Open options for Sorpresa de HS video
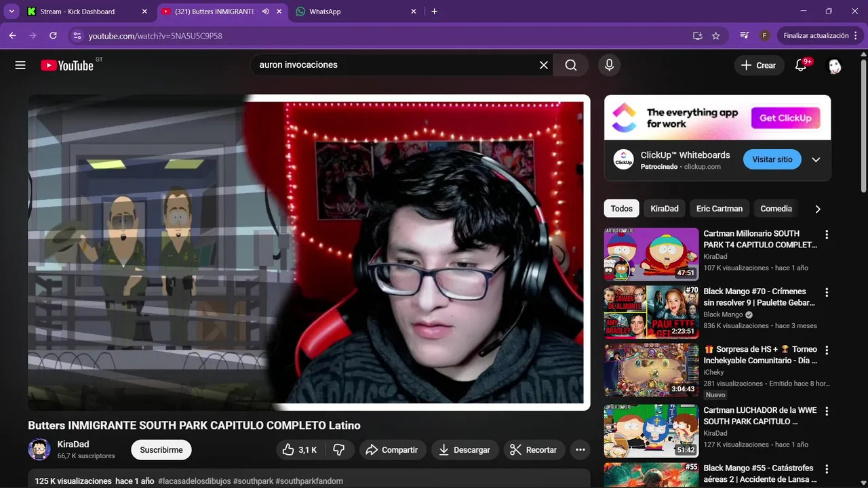This screenshot has width=868, height=488. pyautogui.click(x=827, y=350)
